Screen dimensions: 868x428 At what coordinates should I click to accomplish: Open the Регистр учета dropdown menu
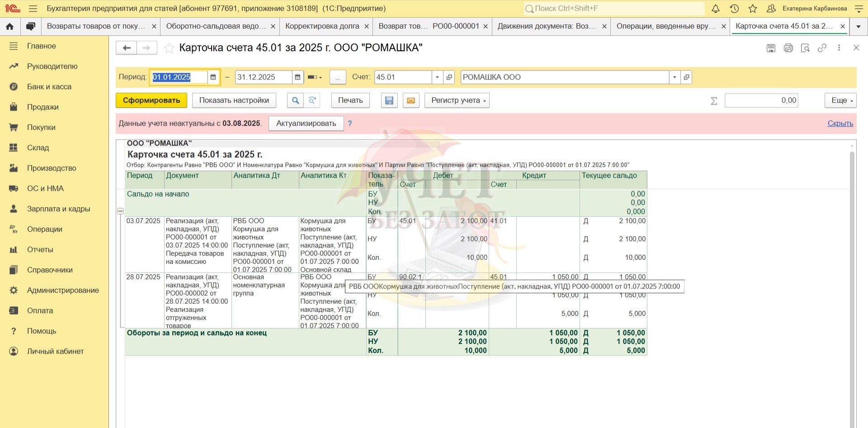(x=457, y=100)
